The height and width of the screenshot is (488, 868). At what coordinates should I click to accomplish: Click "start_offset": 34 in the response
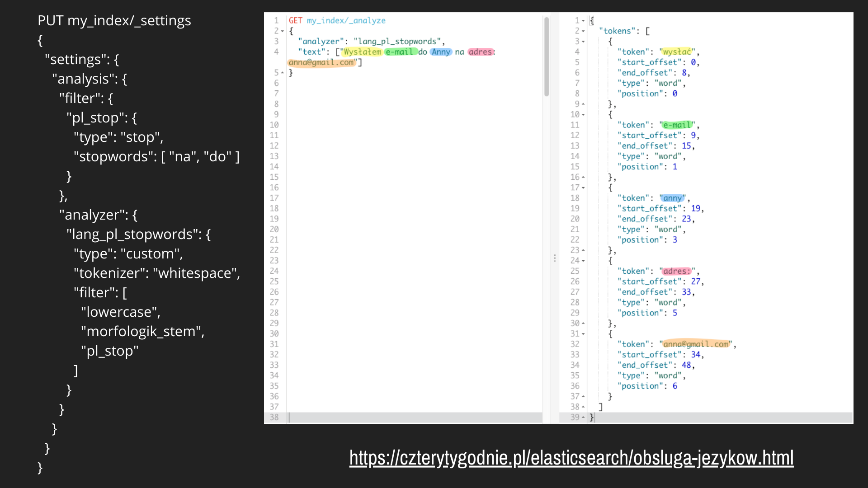(660, 355)
